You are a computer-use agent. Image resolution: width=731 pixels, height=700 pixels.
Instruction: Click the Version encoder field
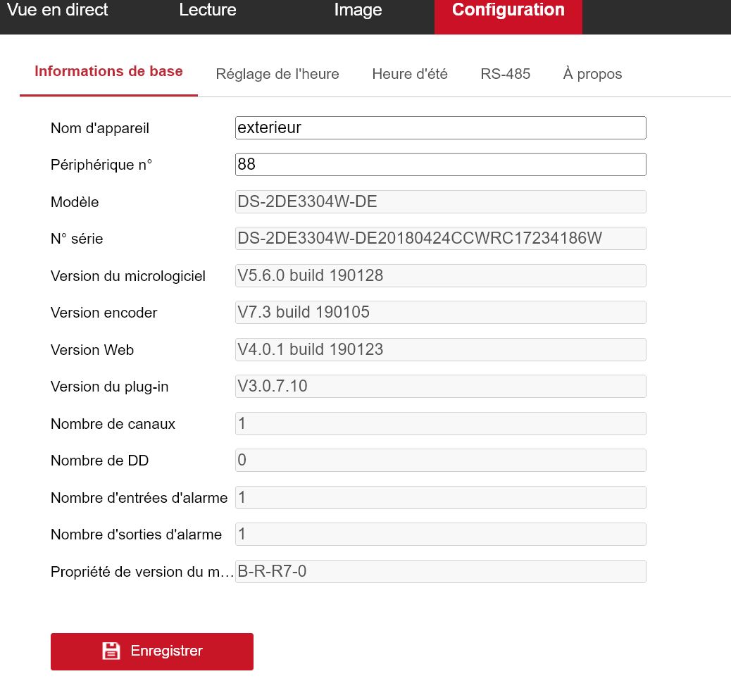pos(440,313)
